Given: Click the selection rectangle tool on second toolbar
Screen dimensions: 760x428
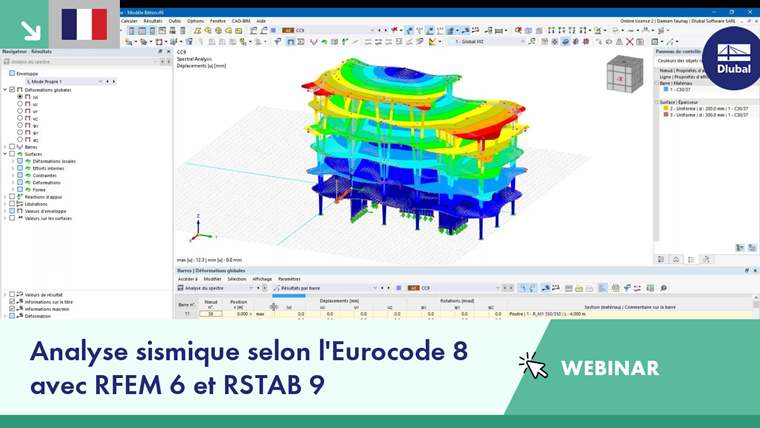Looking at the screenshot, I should [158, 42].
